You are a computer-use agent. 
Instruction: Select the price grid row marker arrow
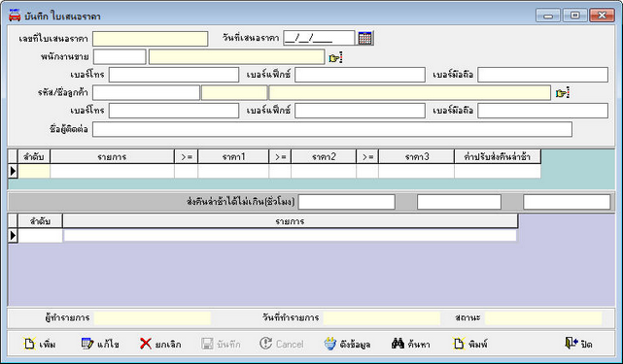pos(13,171)
